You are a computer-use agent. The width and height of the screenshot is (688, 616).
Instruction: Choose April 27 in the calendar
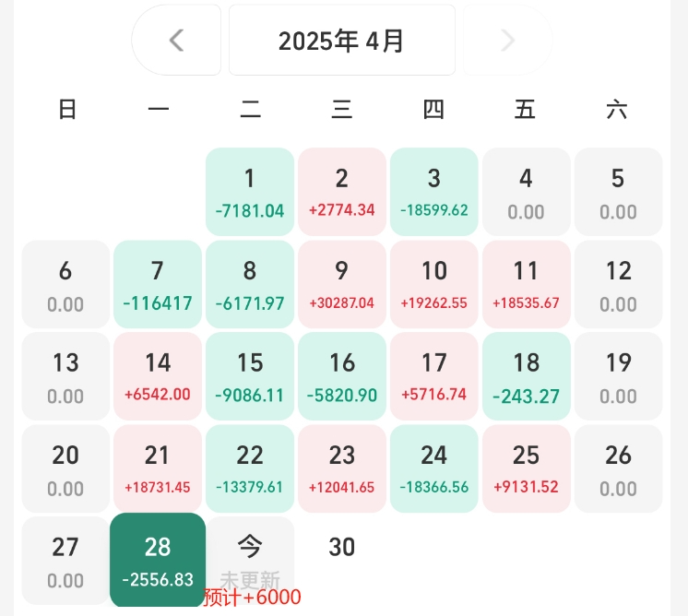(65, 561)
